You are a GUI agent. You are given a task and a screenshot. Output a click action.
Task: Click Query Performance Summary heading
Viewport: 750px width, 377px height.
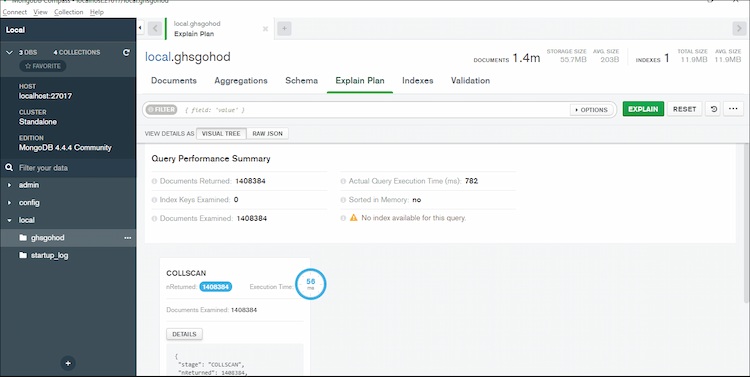coord(211,159)
